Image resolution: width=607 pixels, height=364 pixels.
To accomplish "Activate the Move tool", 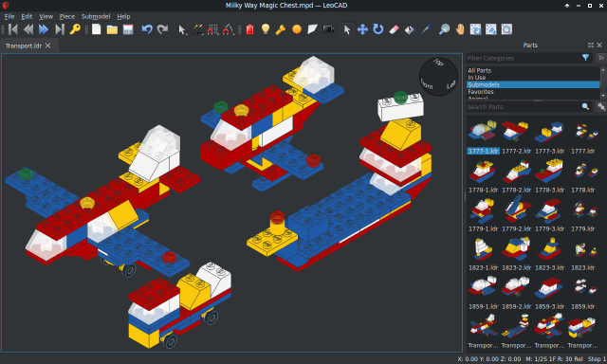I will [362, 29].
